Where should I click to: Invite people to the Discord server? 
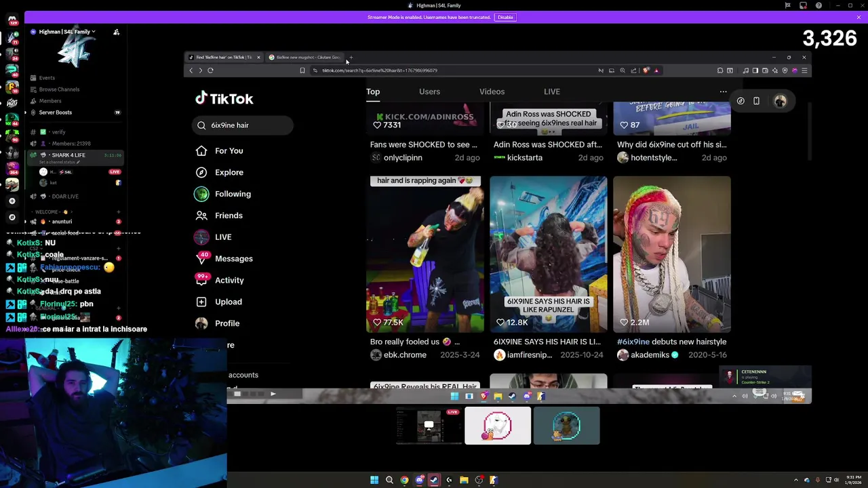click(x=116, y=32)
